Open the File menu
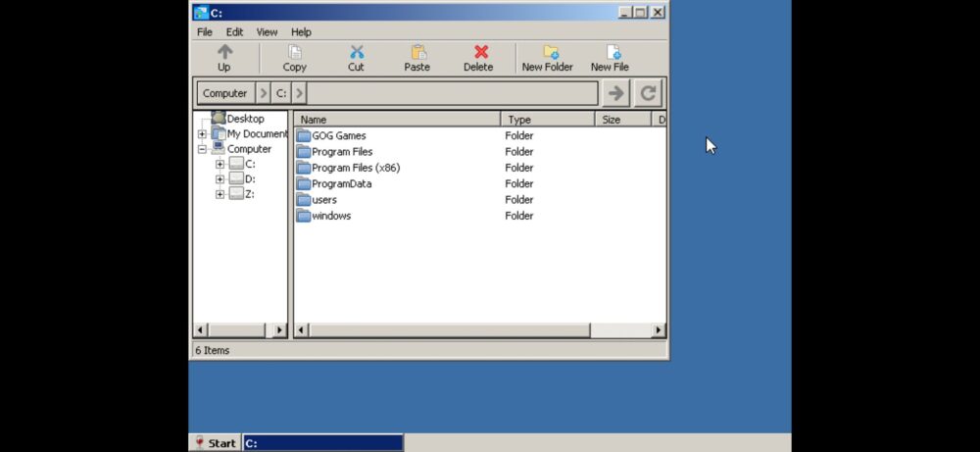980x452 pixels. [x=204, y=32]
